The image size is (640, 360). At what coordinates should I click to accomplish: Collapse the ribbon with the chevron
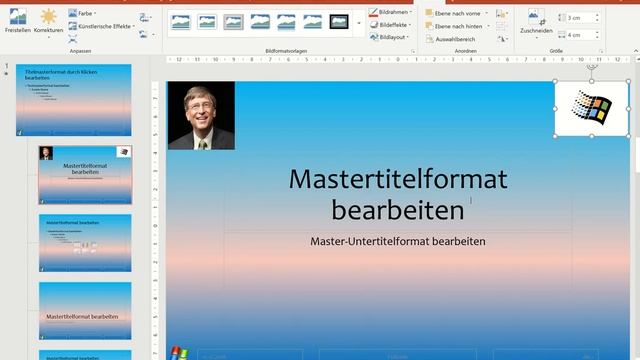[636, 51]
